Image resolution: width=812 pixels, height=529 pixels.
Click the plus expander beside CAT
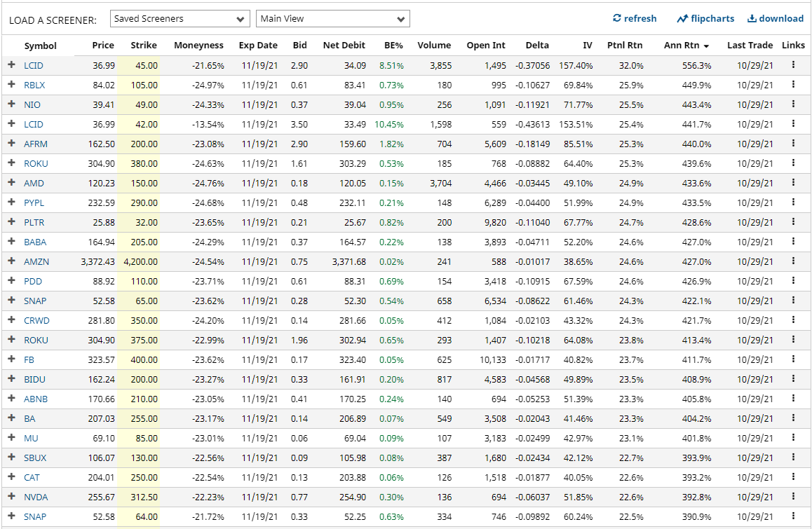point(11,477)
